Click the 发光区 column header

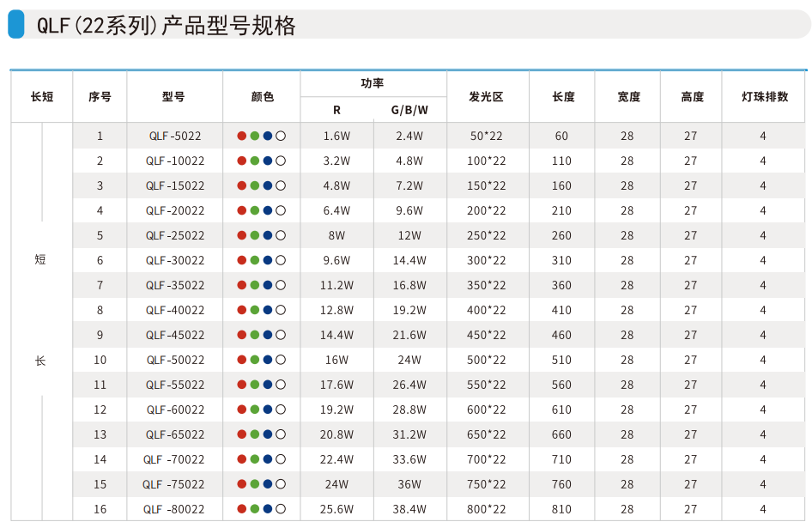click(x=487, y=97)
